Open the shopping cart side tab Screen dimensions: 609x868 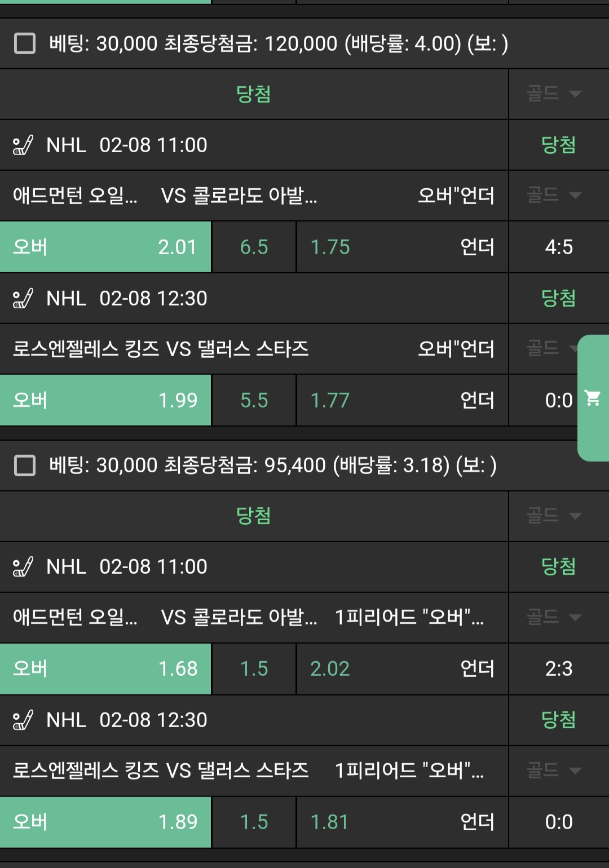(593, 398)
